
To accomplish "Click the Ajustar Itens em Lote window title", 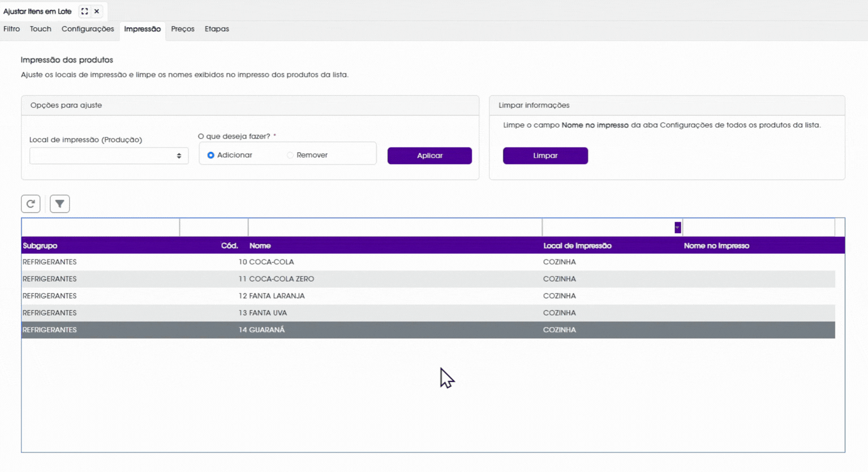I will pyautogui.click(x=37, y=11).
